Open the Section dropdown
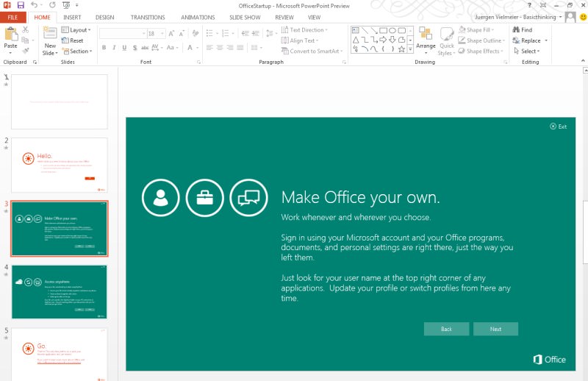The image size is (588, 381). point(77,51)
